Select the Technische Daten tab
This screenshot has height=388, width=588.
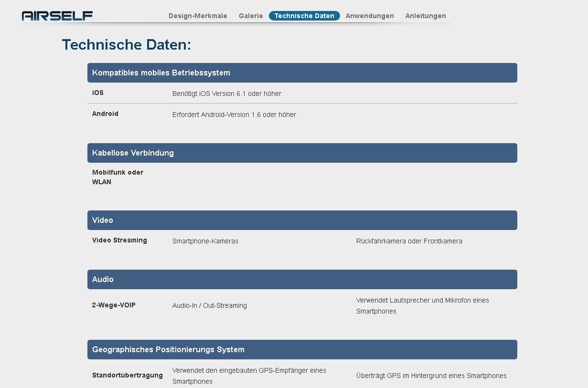[x=304, y=16]
